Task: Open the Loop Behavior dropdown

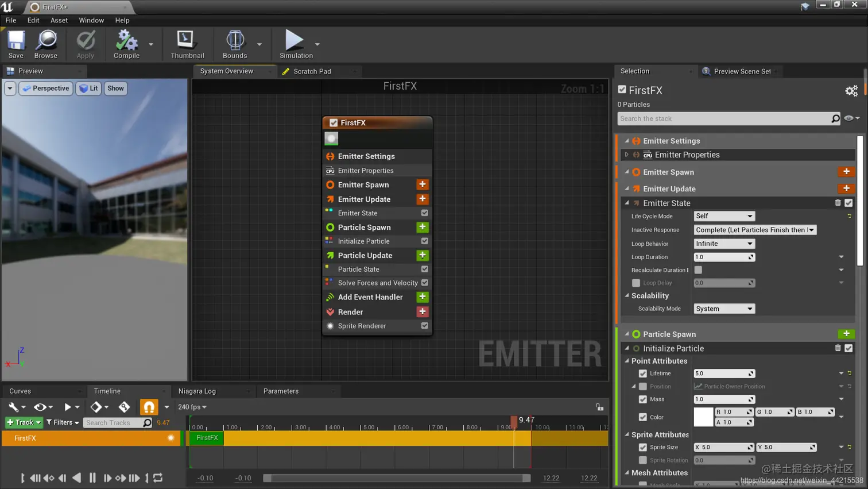Action: [724, 244]
